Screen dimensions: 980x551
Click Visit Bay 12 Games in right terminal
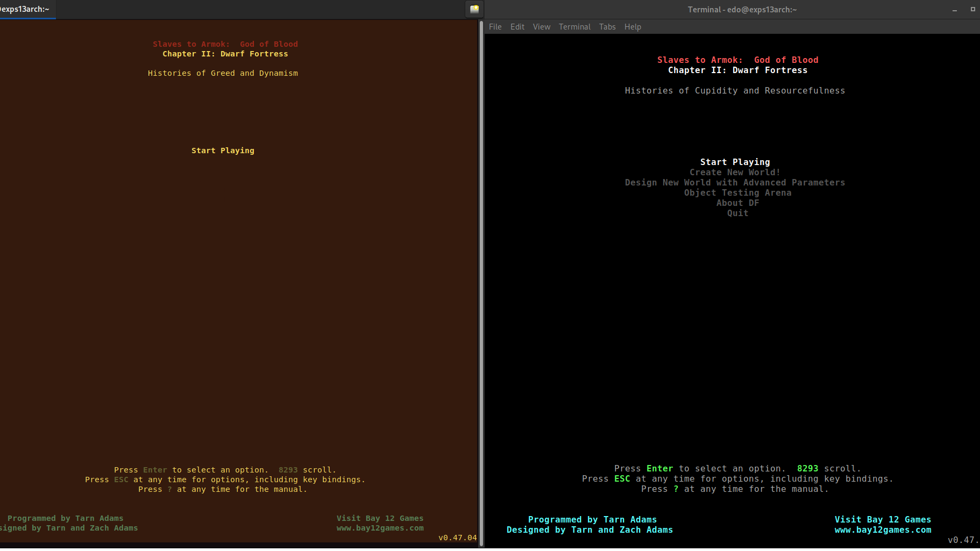883,519
